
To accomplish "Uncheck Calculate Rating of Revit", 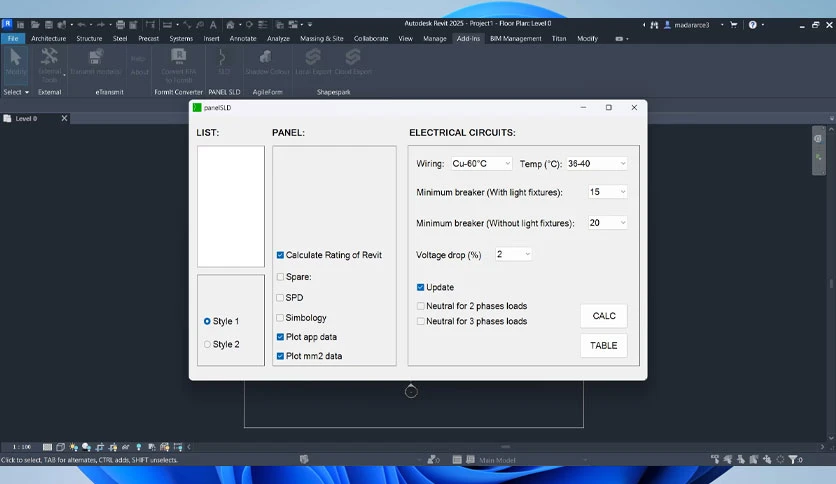I will [280, 255].
